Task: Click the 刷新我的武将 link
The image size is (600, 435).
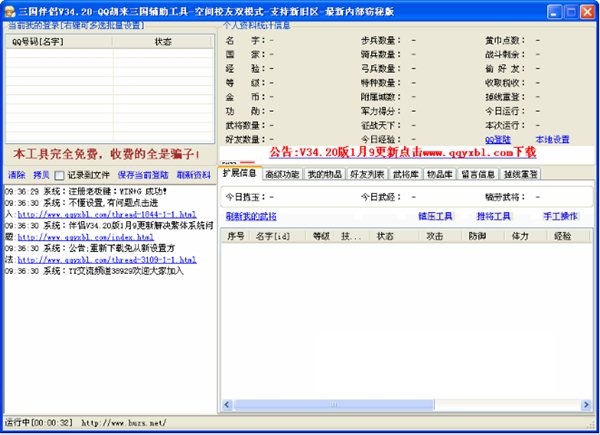Action: tap(251, 217)
